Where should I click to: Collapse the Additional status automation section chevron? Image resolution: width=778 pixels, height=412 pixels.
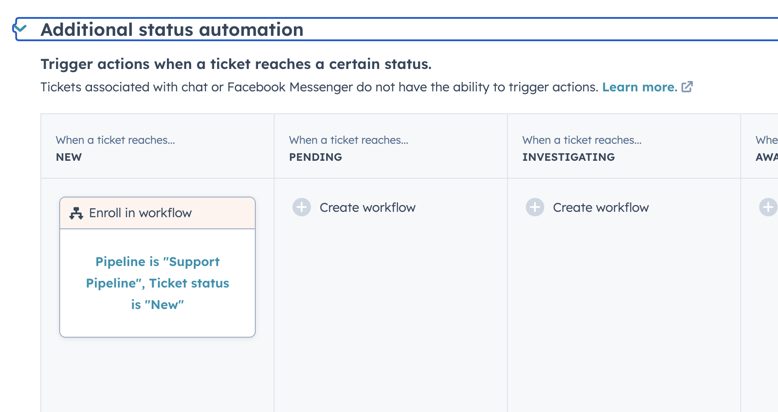point(20,29)
